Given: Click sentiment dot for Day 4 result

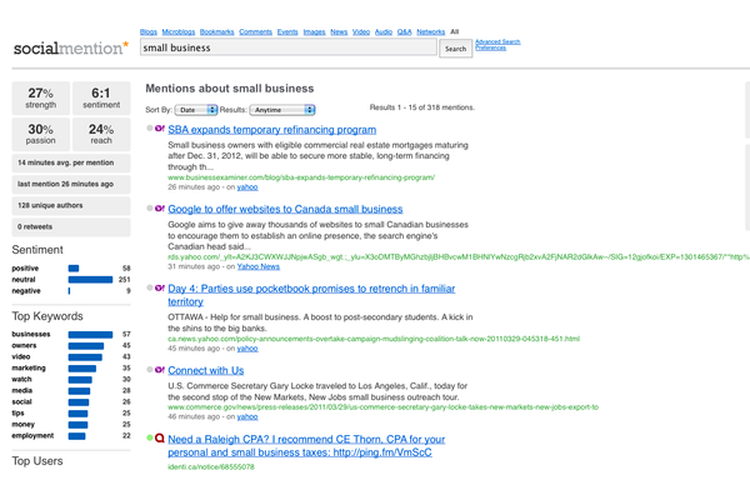Looking at the screenshot, I should click(x=150, y=288).
